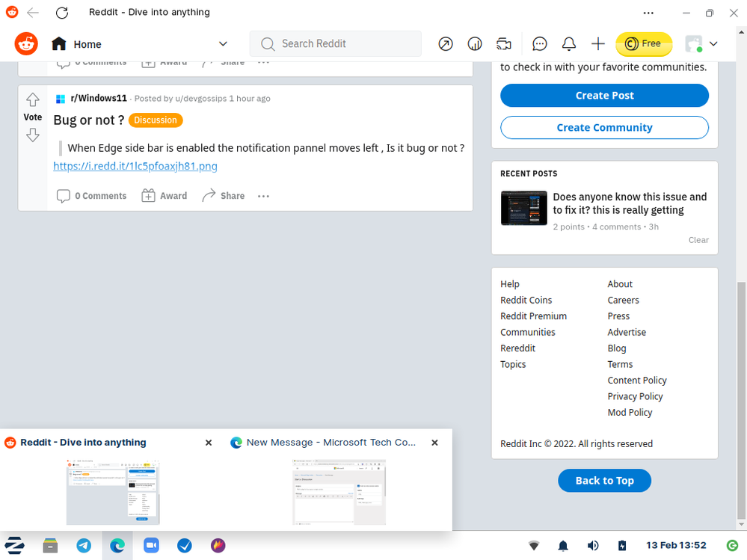
Task: Go back with the browser back arrow
Action: point(33,13)
